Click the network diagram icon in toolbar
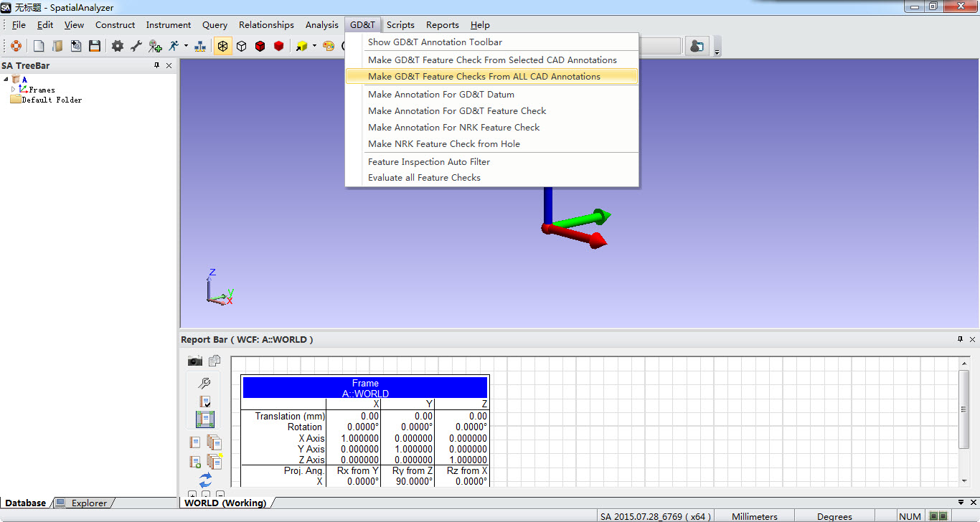 click(x=200, y=46)
